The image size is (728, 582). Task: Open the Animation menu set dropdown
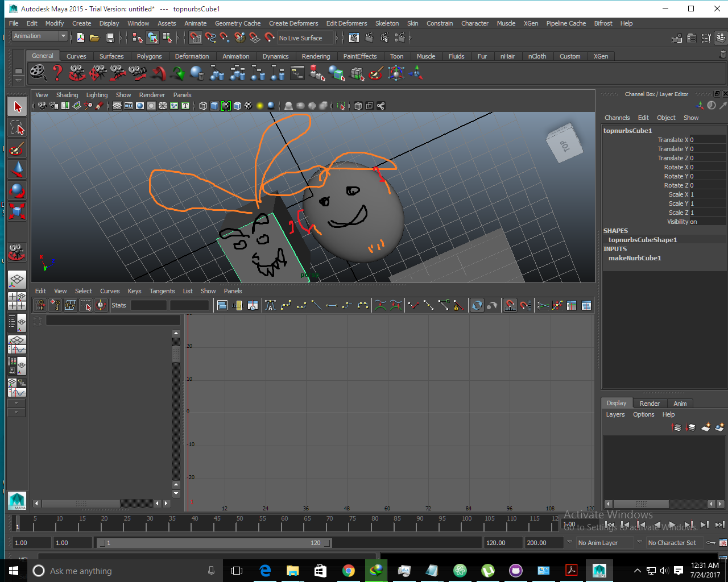pyautogui.click(x=40, y=36)
